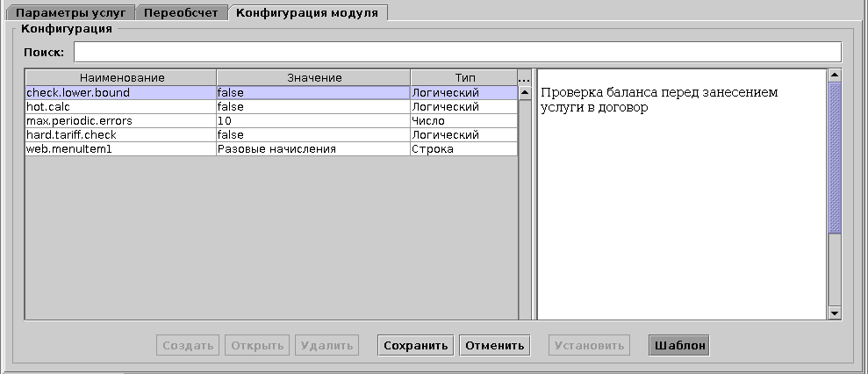This screenshot has width=868, height=374.
Task: Switch to the Параметры услуг tab
Action: tap(73, 13)
